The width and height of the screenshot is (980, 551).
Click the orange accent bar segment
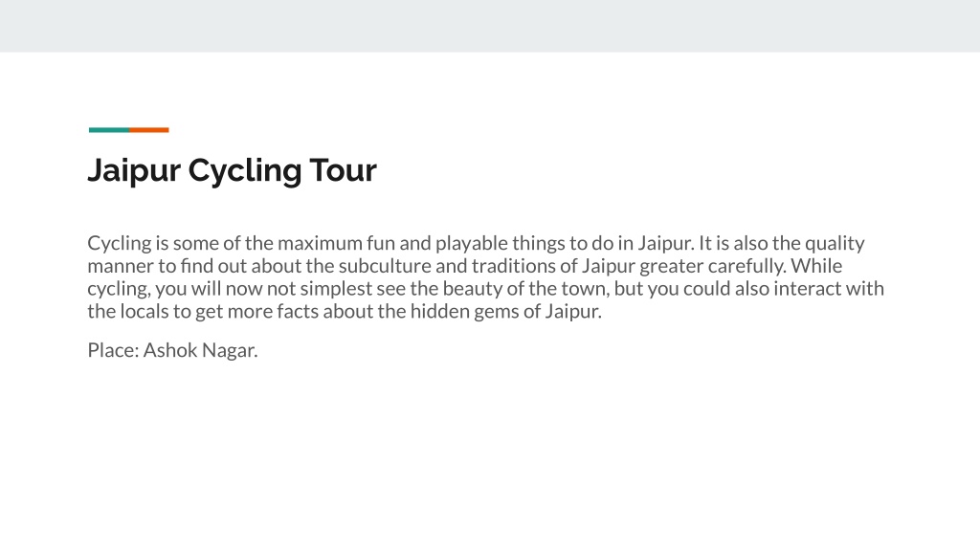point(149,130)
